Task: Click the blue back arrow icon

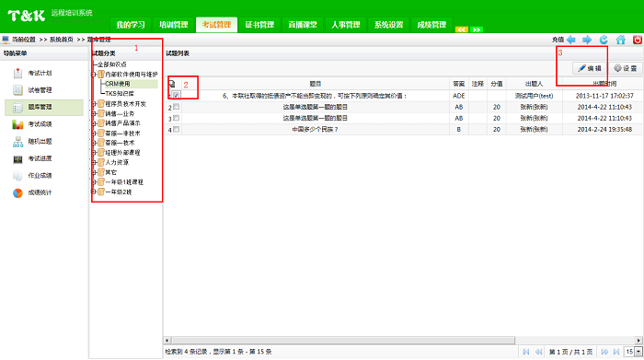Action: tap(571, 40)
